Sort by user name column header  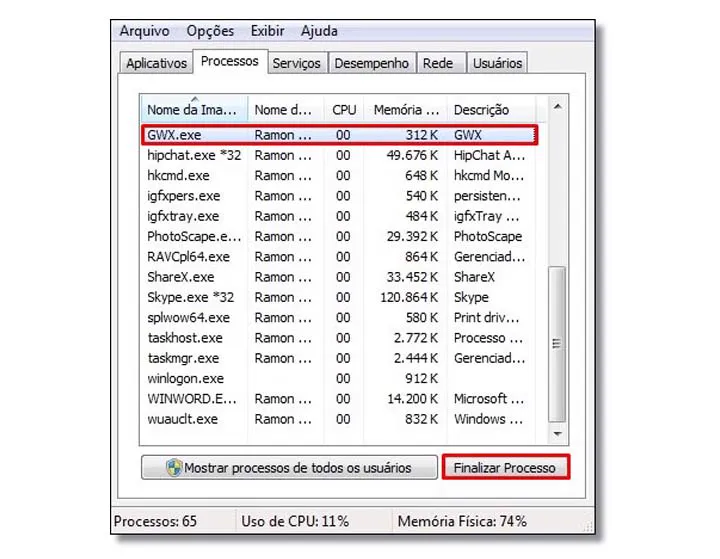(x=285, y=110)
